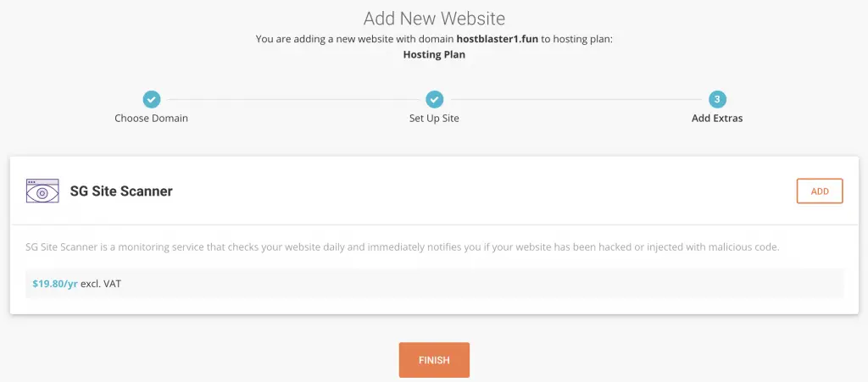The height and width of the screenshot is (382, 868).
Task: Go back to the Choose Domain label
Action: pos(151,119)
